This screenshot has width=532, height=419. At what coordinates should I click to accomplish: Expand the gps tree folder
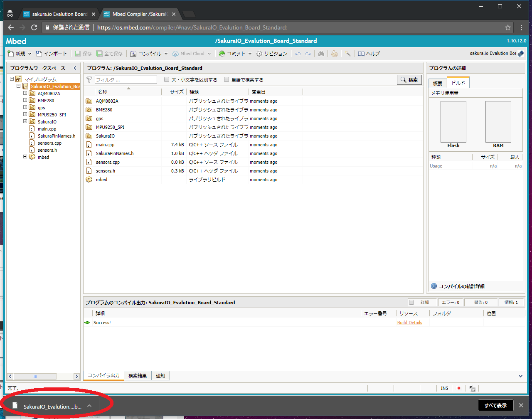pyautogui.click(x=25, y=107)
